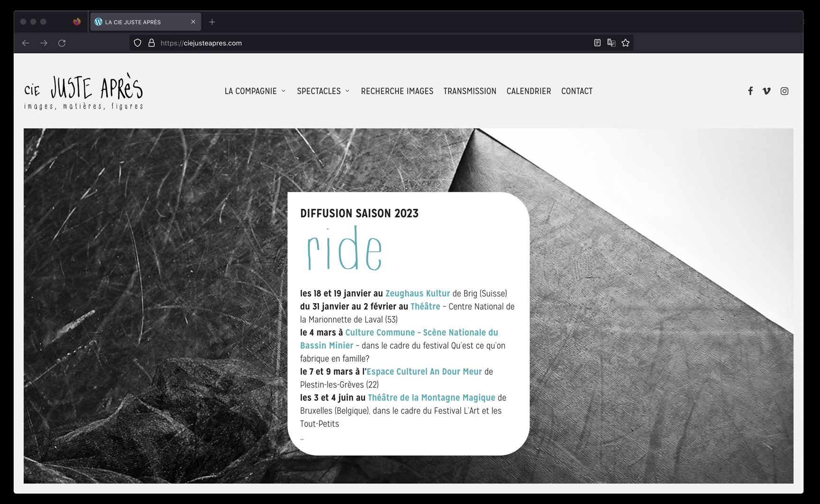This screenshot has height=504, width=820.
Task: Go to the Contact page
Action: pyautogui.click(x=576, y=91)
